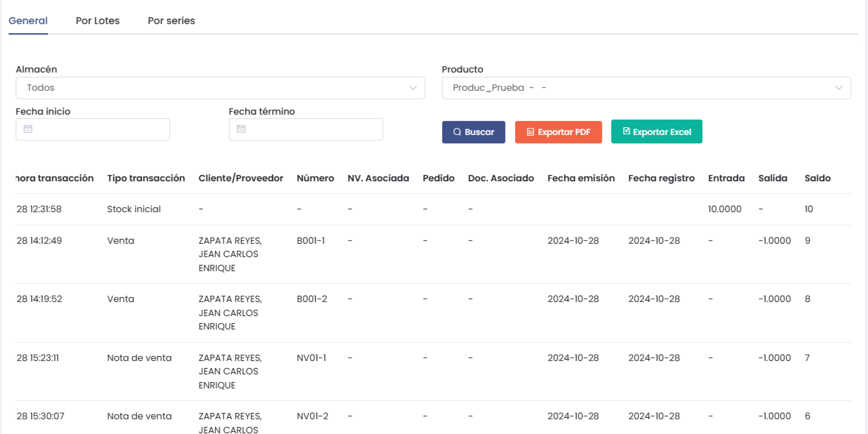Click Saldo column header
The width and height of the screenshot is (868, 434).
(x=817, y=178)
